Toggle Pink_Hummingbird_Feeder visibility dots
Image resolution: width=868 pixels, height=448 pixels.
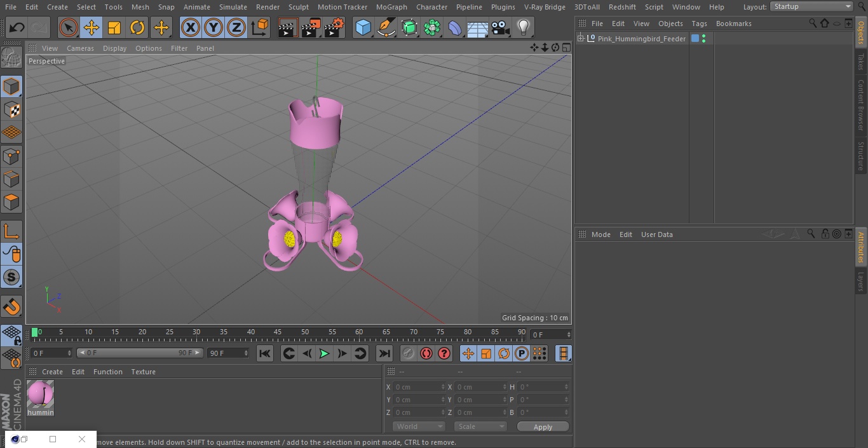pyautogui.click(x=703, y=39)
